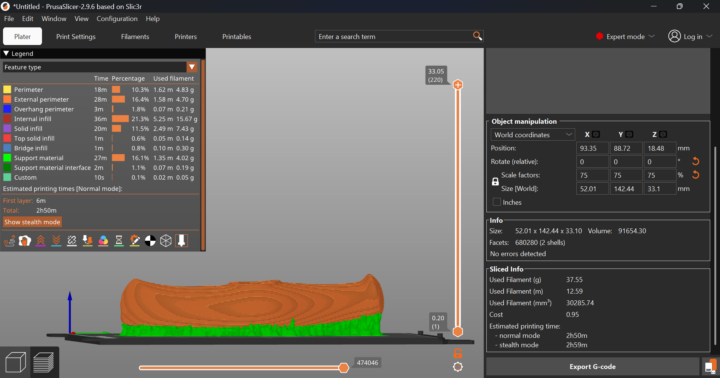Click the horizontal moves slider handle
The image size is (720, 378).
343,367
